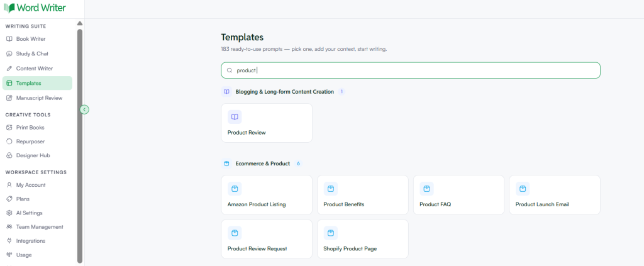Viewport: 644px width, 266px height.
Task: Go to Content Writer
Action: pyautogui.click(x=37, y=69)
